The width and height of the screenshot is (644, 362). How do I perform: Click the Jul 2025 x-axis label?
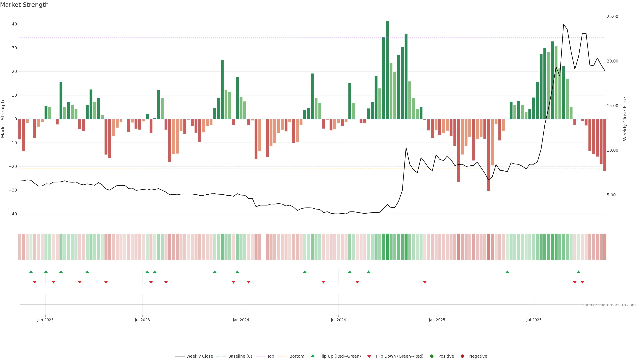click(x=534, y=320)
